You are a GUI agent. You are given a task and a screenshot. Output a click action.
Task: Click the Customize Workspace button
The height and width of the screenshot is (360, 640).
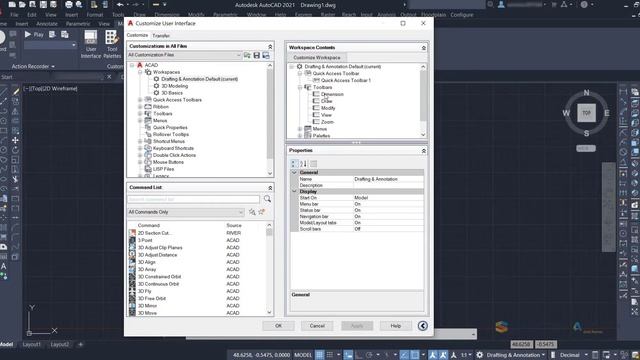coord(317,58)
